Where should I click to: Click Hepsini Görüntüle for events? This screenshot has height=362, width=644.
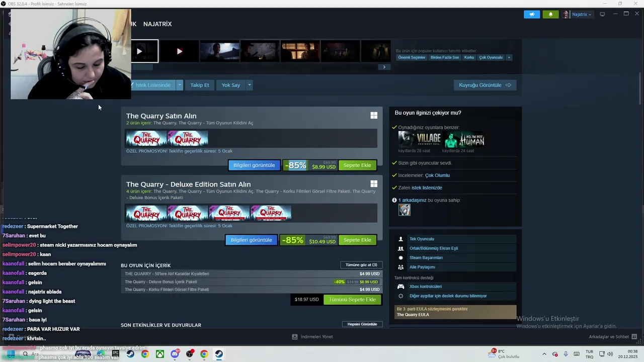point(362,324)
